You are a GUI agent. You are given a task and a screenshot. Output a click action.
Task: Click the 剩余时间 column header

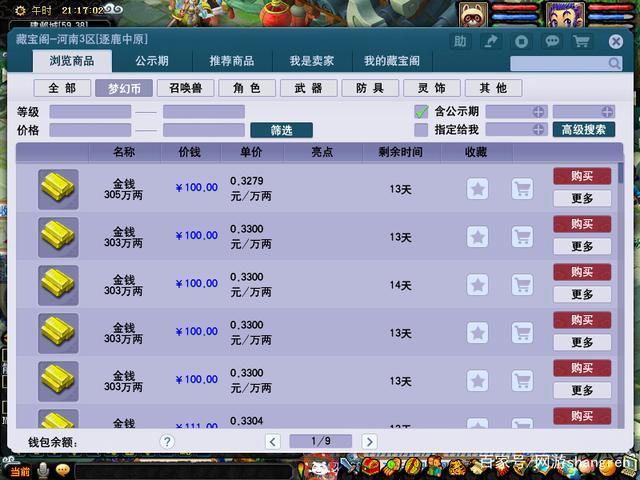[400, 152]
